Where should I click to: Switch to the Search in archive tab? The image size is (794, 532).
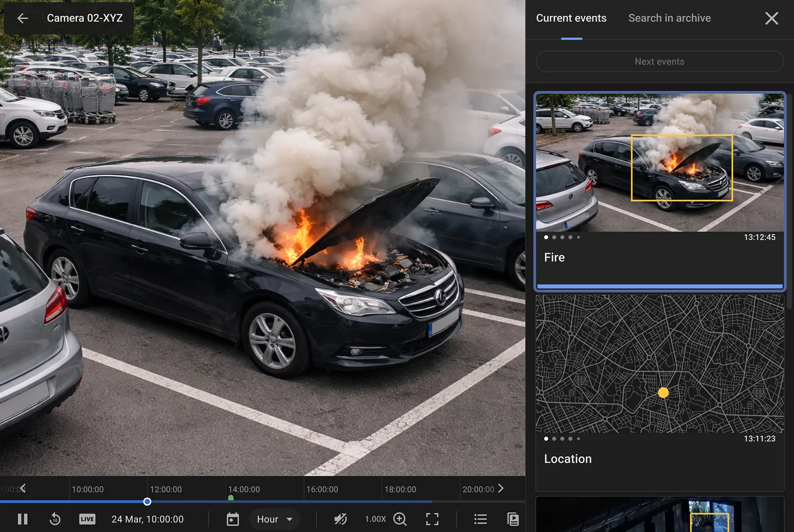pyautogui.click(x=669, y=18)
